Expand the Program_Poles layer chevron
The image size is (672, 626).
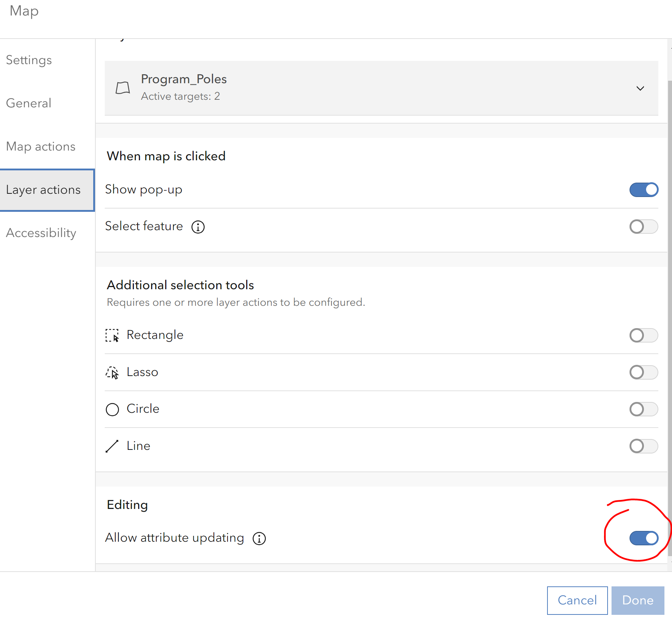click(x=640, y=88)
